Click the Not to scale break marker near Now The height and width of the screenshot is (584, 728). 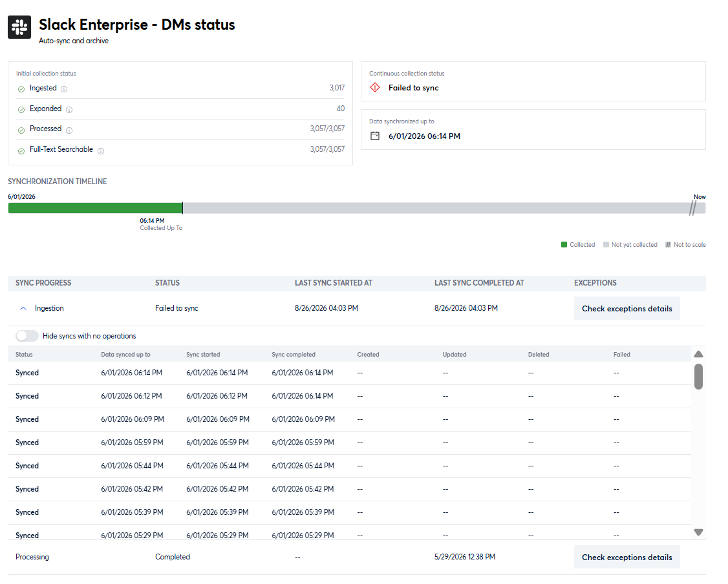(x=692, y=208)
